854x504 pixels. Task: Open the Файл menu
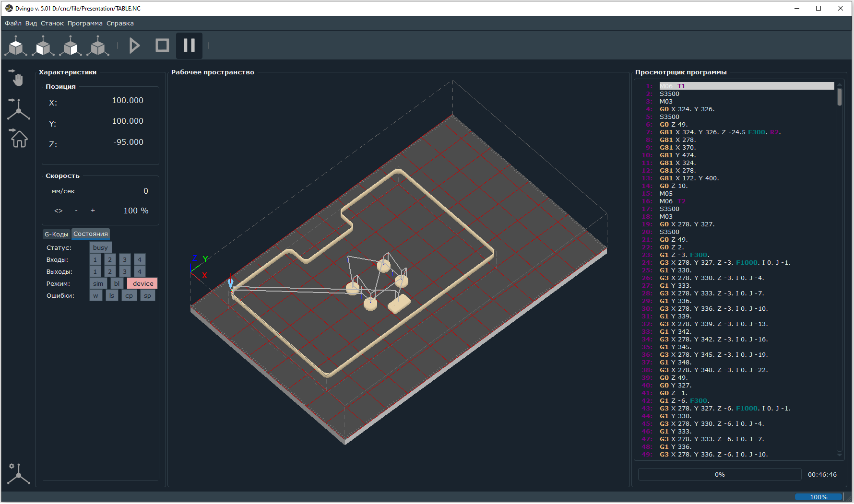(13, 23)
